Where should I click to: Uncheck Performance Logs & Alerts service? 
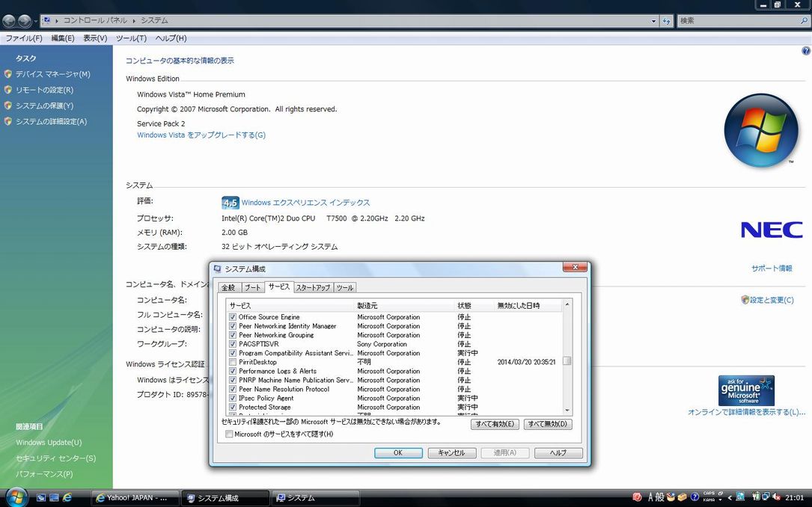click(233, 372)
